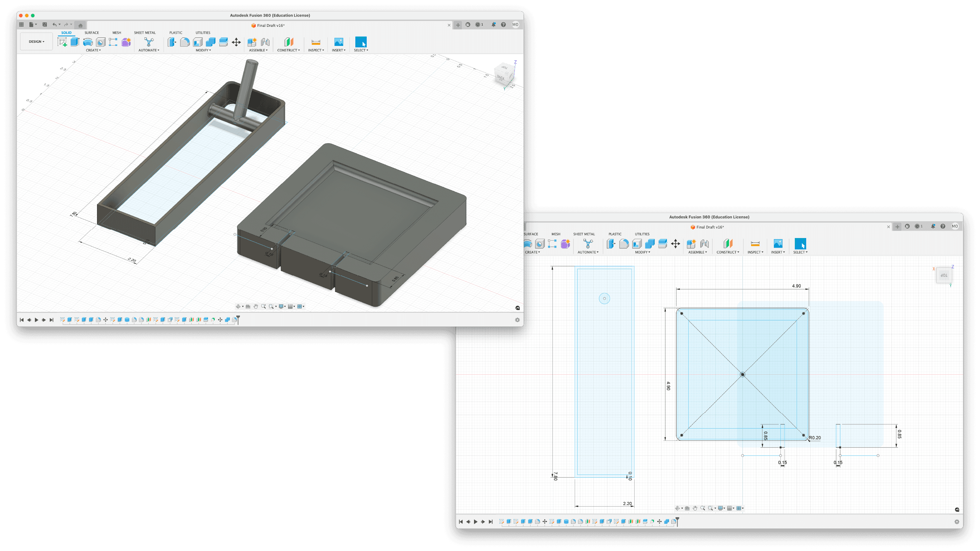Open UTILITIES tab in right window
The height and width of the screenshot is (551, 980).
(x=642, y=234)
